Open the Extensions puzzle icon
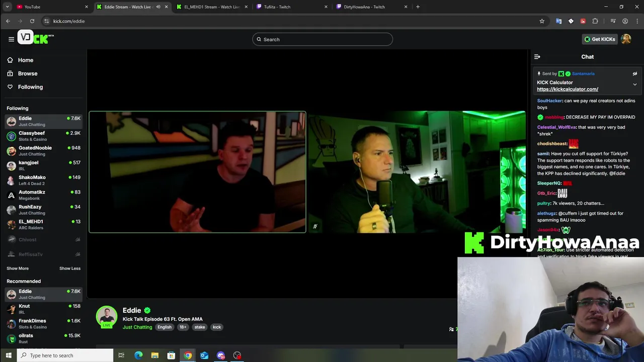The width and height of the screenshot is (644, 362). (595, 21)
